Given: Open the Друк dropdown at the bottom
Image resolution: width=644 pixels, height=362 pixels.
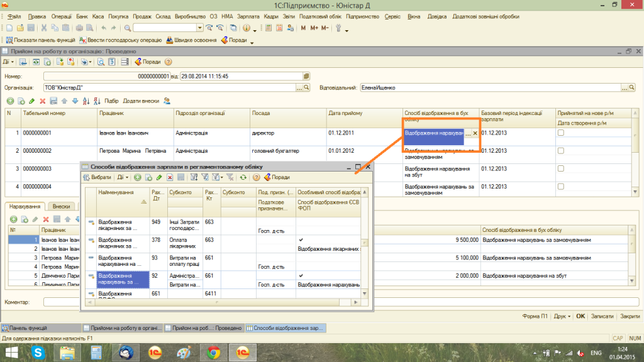Looking at the screenshot, I should 562,317.
